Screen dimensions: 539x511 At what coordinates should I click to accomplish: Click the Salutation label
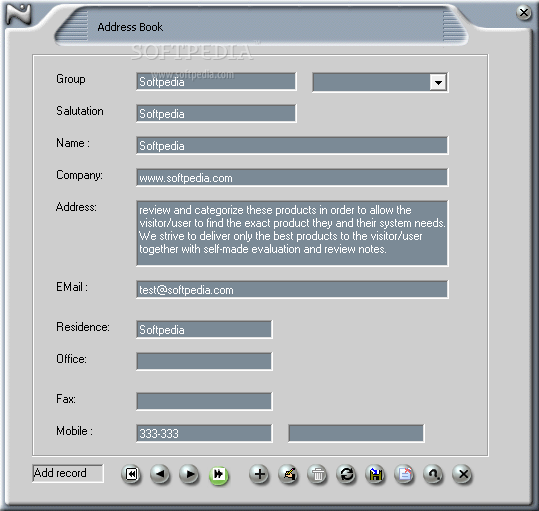tap(80, 111)
